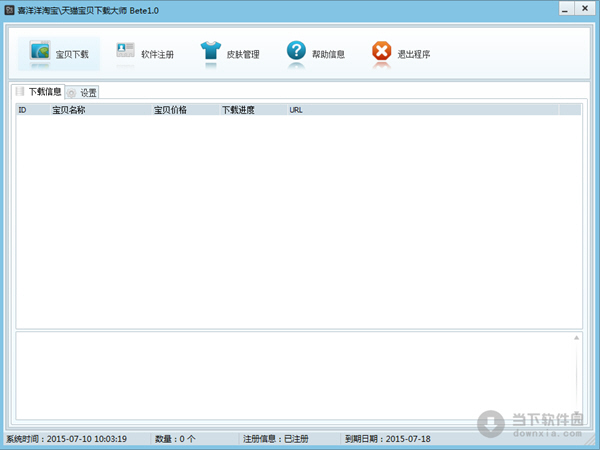Screen dimensions: 600x450
Task: Sort by the 宝贝名称 column header
Action: (x=101, y=110)
